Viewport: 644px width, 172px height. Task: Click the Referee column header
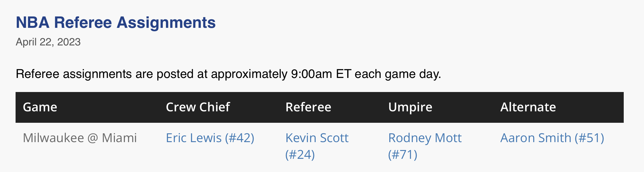pyautogui.click(x=308, y=107)
